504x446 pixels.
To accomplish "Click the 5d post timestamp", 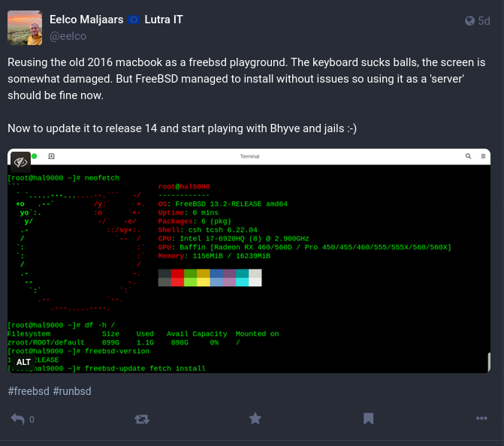I will point(484,21).
